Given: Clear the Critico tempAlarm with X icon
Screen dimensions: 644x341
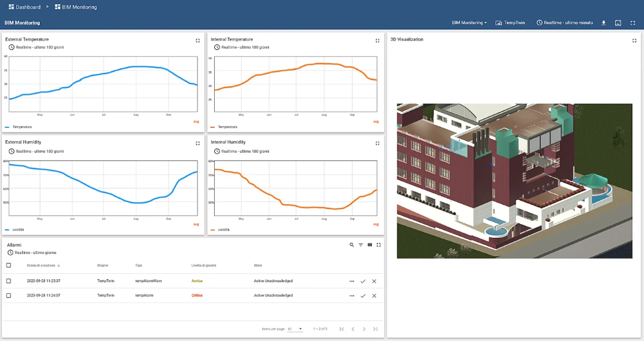Looking at the screenshot, I should click(374, 295).
